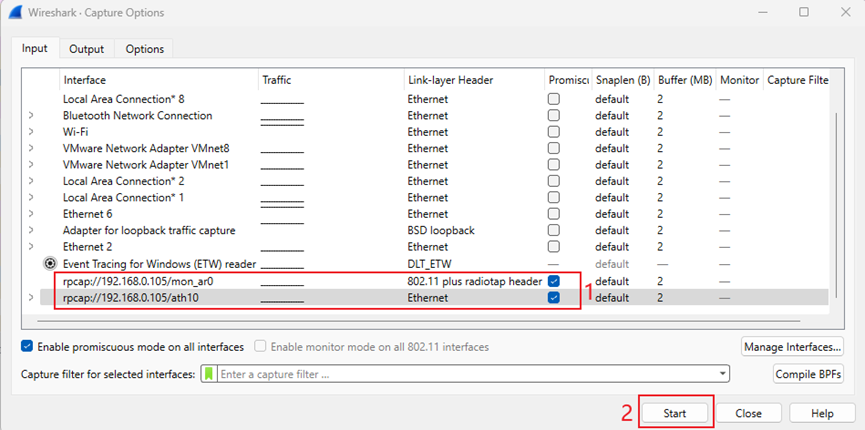Toggle promiscuous checkbox for Local Area Connection* 1
Viewport: 865px width, 430px height.
[x=554, y=198]
